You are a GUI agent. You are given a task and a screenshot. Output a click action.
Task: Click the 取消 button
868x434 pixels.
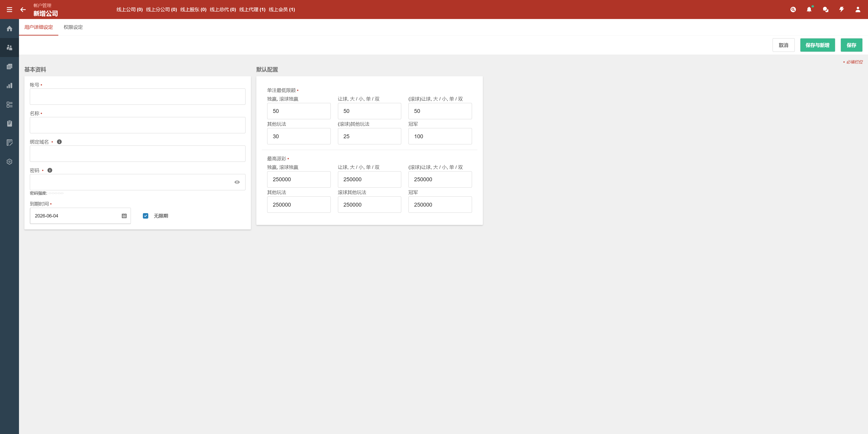[x=783, y=45]
